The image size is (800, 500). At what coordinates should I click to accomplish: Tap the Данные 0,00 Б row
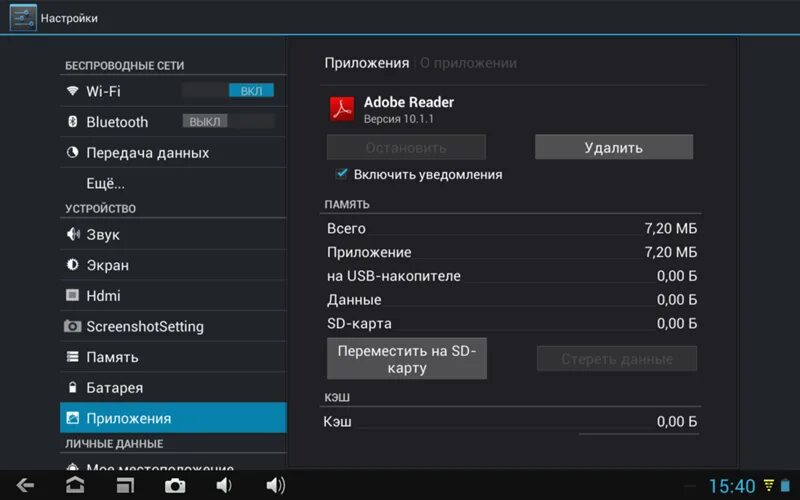512,299
